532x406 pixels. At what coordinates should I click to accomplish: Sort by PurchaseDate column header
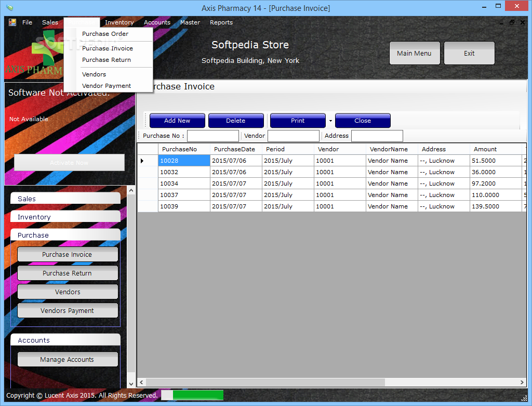click(x=236, y=149)
